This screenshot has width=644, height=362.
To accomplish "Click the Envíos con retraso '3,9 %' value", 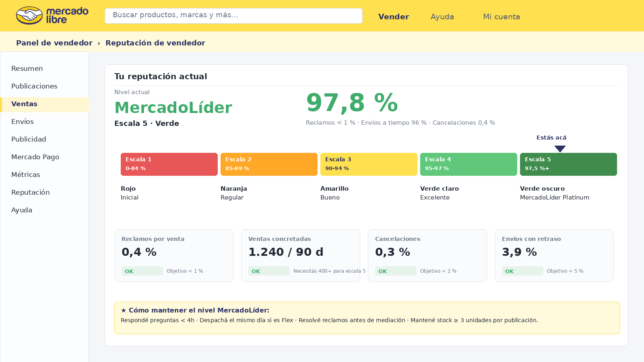I will pyautogui.click(x=519, y=252).
